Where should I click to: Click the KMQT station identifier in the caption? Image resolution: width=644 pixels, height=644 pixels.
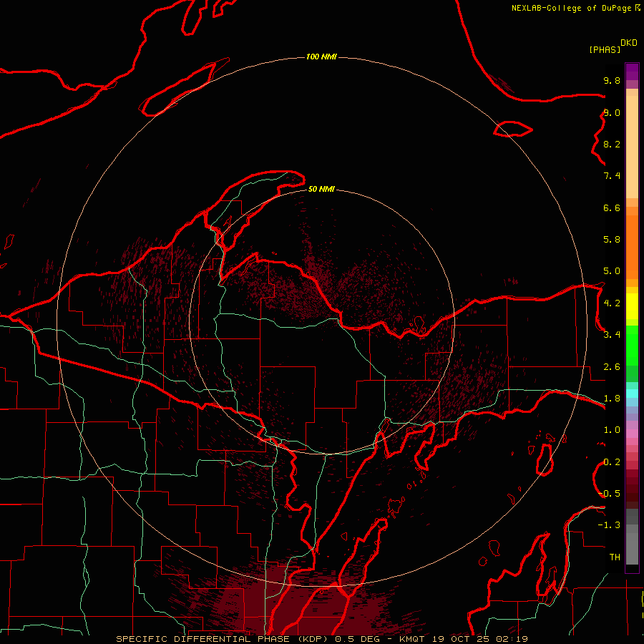click(411, 639)
